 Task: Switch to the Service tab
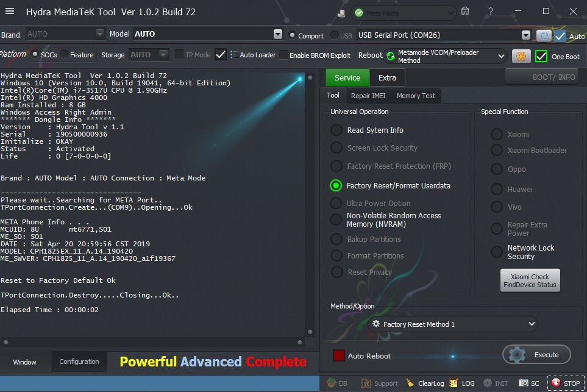pos(347,77)
